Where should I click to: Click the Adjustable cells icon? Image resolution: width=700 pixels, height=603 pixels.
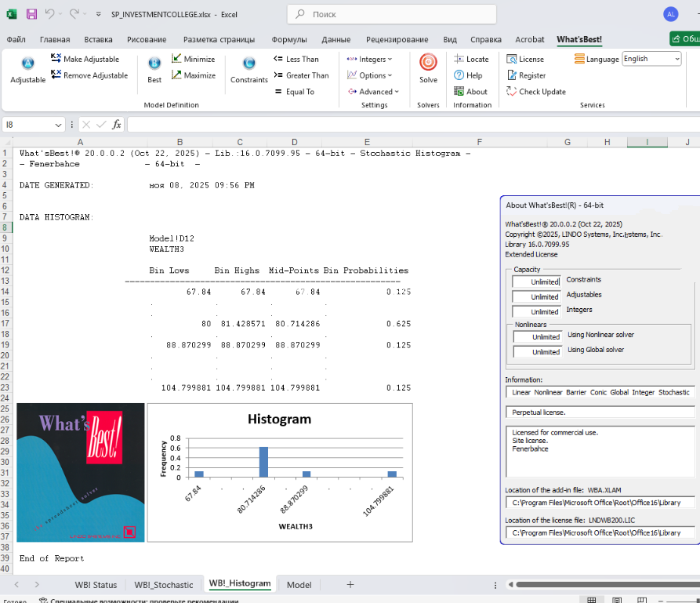tap(27, 64)
